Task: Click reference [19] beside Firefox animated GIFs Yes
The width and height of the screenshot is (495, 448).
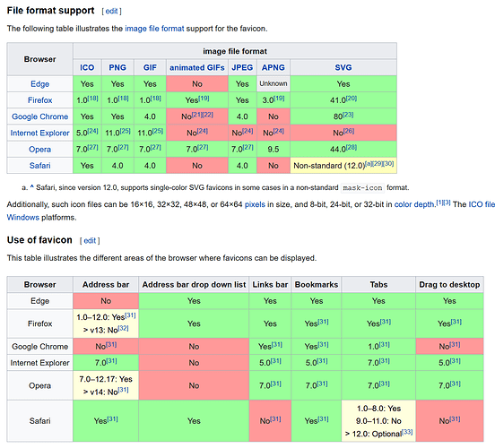Action: click(204, 99)
